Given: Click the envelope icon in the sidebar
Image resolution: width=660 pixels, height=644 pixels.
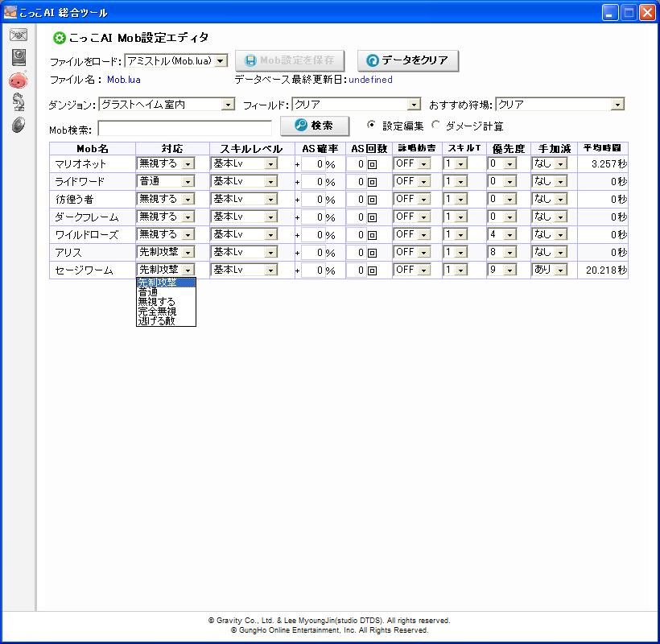Looking at the screenshot, I should 18,35.
